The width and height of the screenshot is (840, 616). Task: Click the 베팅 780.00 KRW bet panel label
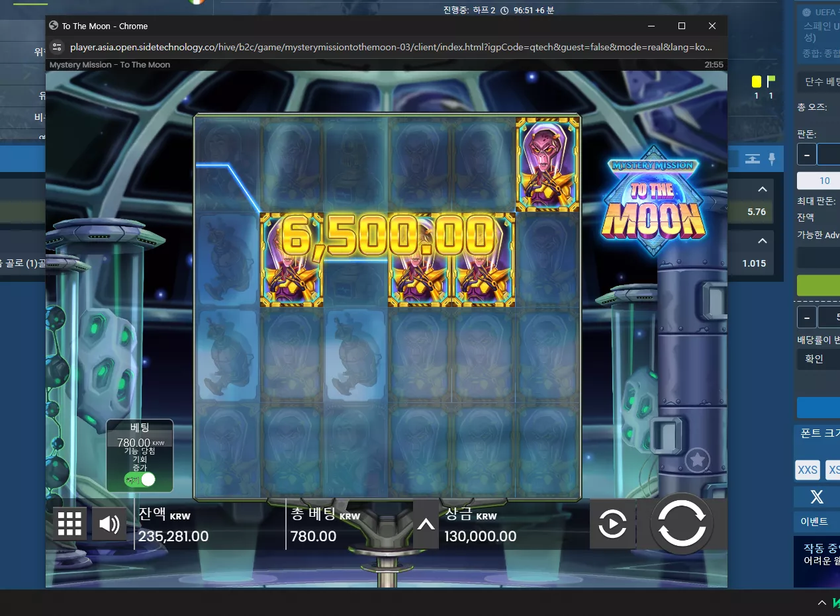(x=140, y=435)
